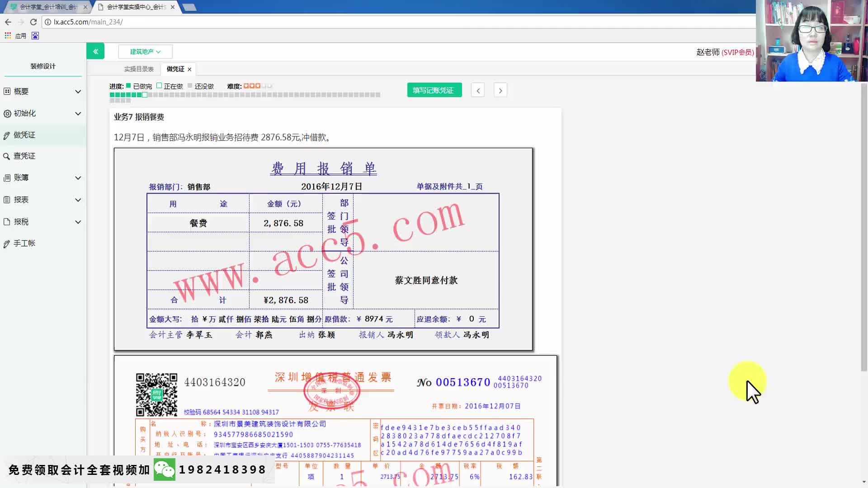Image resolution: width=868 pixels, height=488 pixels.
Task: Open 报表 via the report icon
Action: [7, 200]
